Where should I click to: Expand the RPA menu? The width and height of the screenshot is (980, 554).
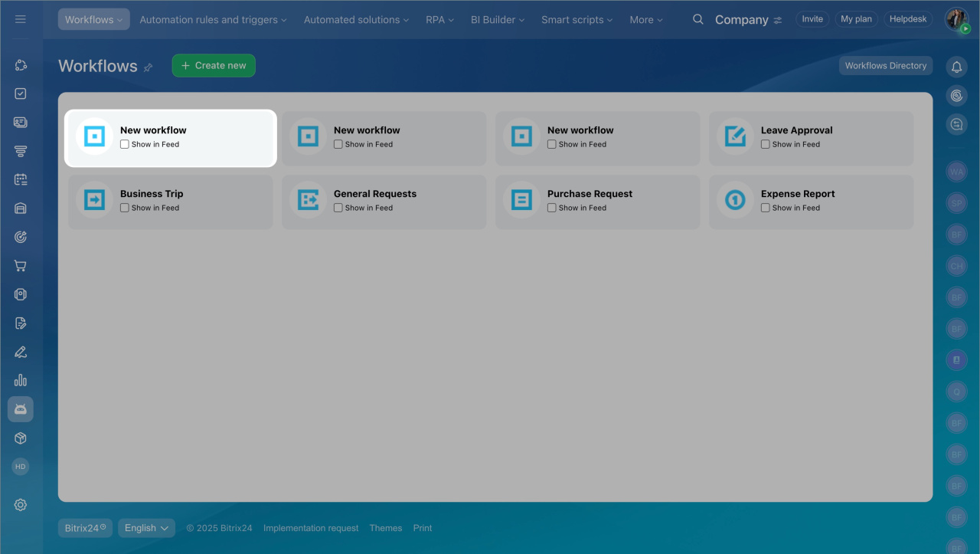pos(440,19)
